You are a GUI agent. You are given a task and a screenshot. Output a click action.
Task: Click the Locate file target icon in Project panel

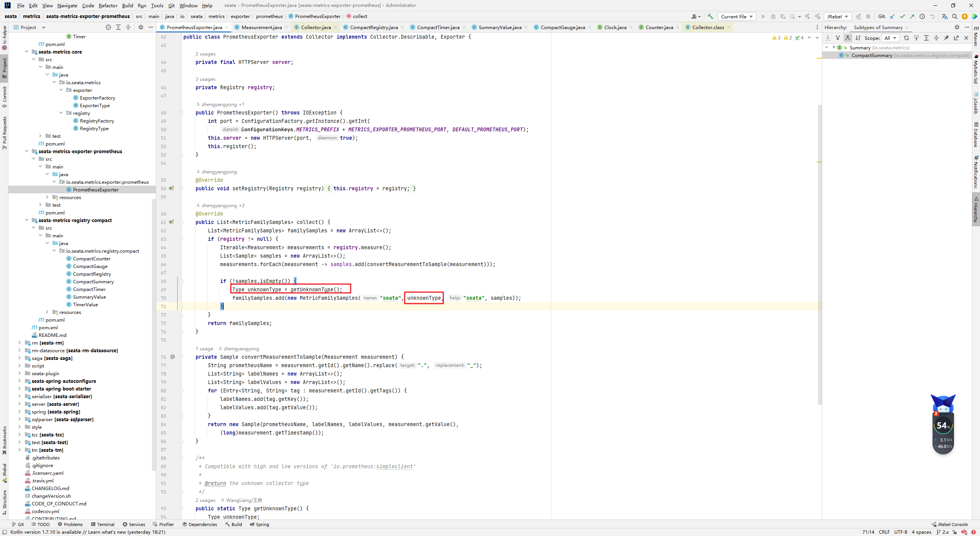[108, 27]
